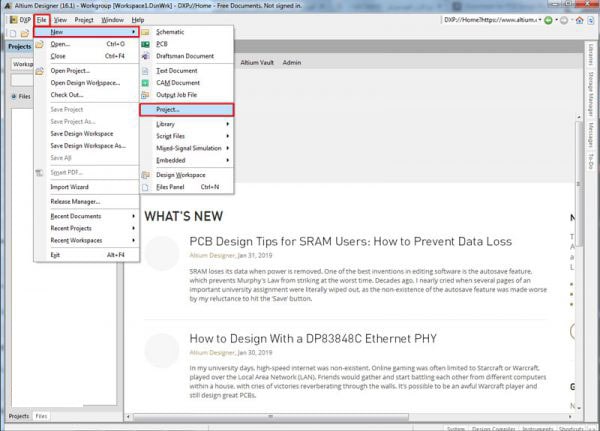Read the SRAM Data Loss article

(351, 242)
